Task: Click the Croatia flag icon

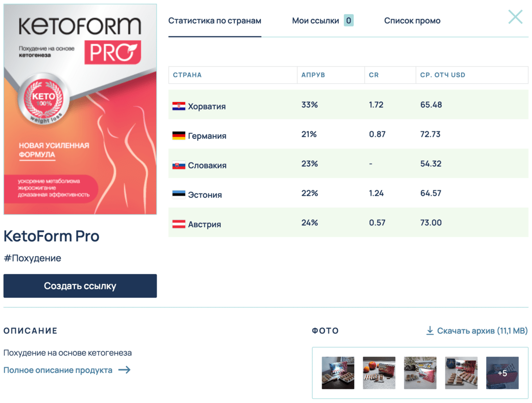Action: coord(178,106)
